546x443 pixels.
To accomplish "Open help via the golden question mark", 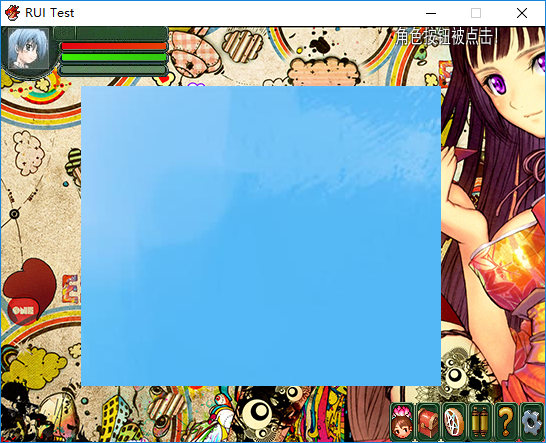I will pyautogui.click(x=506, y=422).
